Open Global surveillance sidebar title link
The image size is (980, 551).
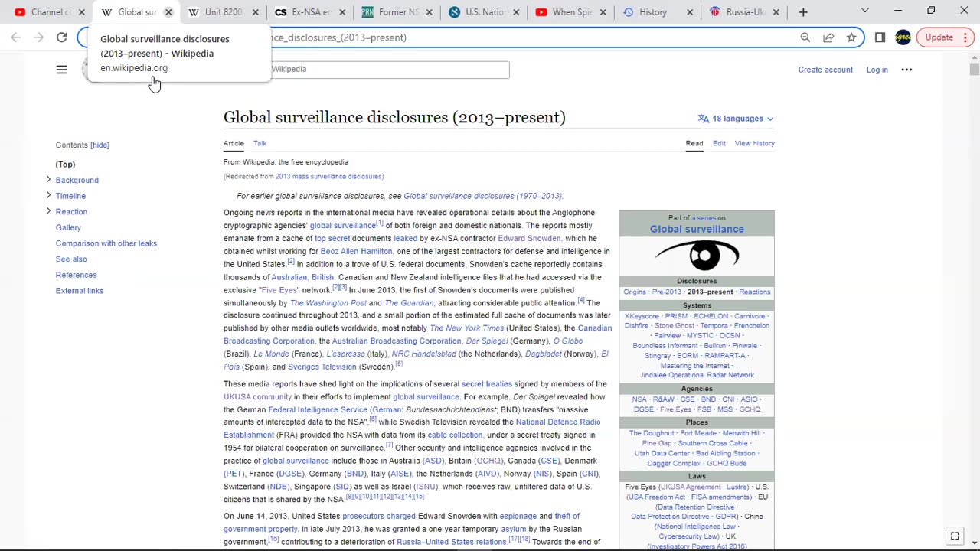[x=697, y=229]
